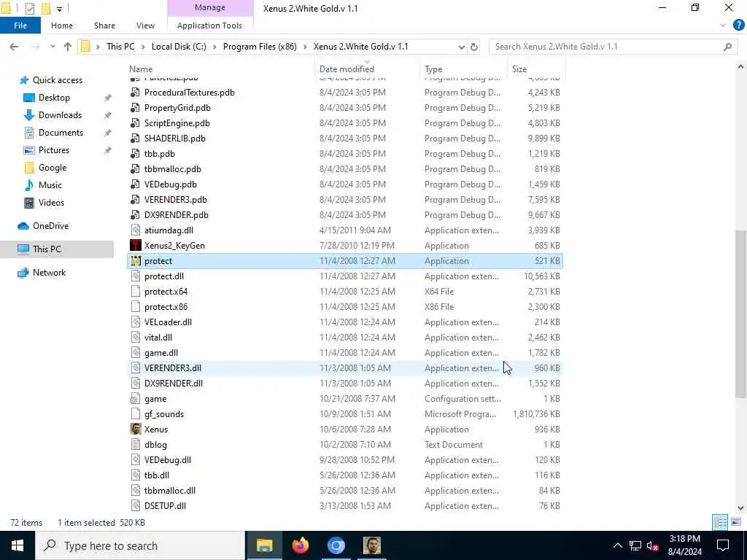Image resolution: width=747 pixels, height=560 pixels.
Task: Show hidden system tray icons
Action: [617, 545]
